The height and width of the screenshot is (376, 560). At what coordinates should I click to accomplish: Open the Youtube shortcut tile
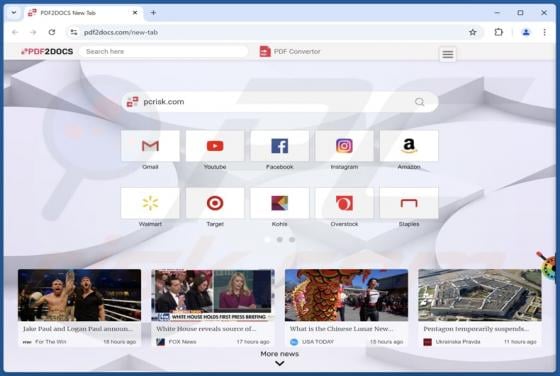coord(215,146)
